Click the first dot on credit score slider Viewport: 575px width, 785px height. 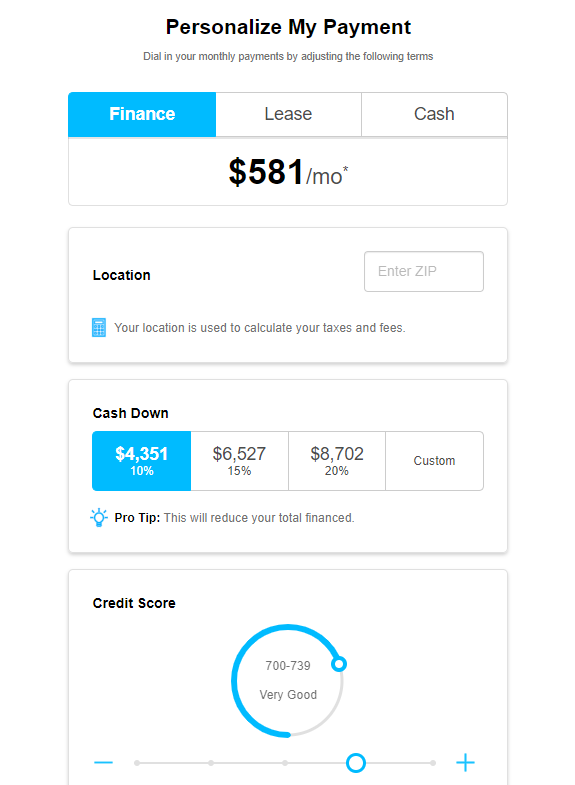click(137, 763)
